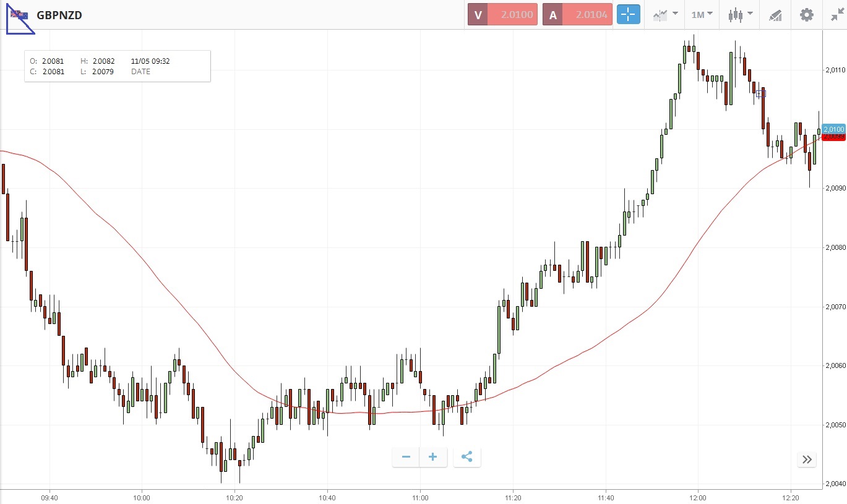
Task: Click the 2,0110 price axis label
Action: coord(835,70)
